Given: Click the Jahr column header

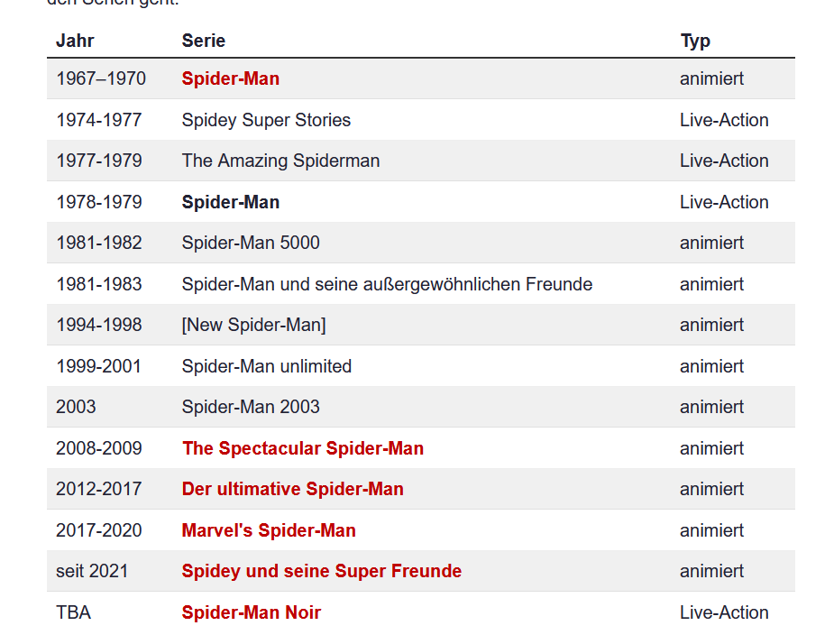Looking at the screenshot, I should [75, 41].
